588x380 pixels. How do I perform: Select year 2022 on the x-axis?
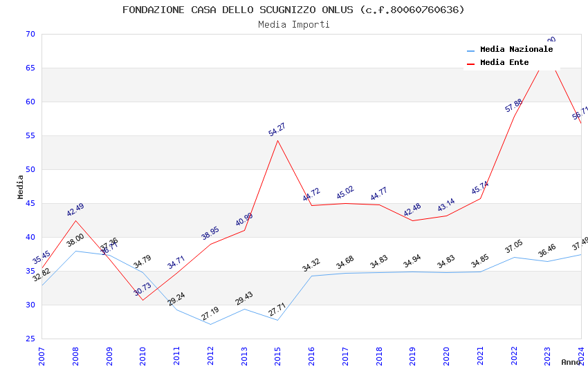coord(514,356)
